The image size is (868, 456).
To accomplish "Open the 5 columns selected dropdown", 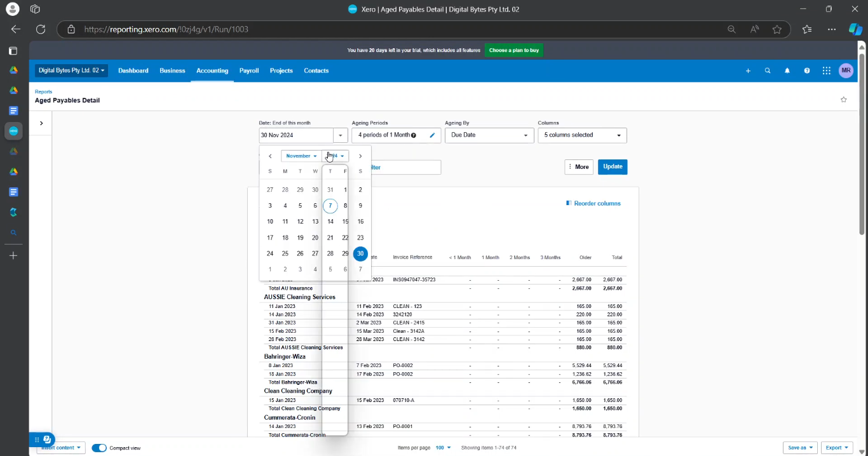I will coord(582,135).
